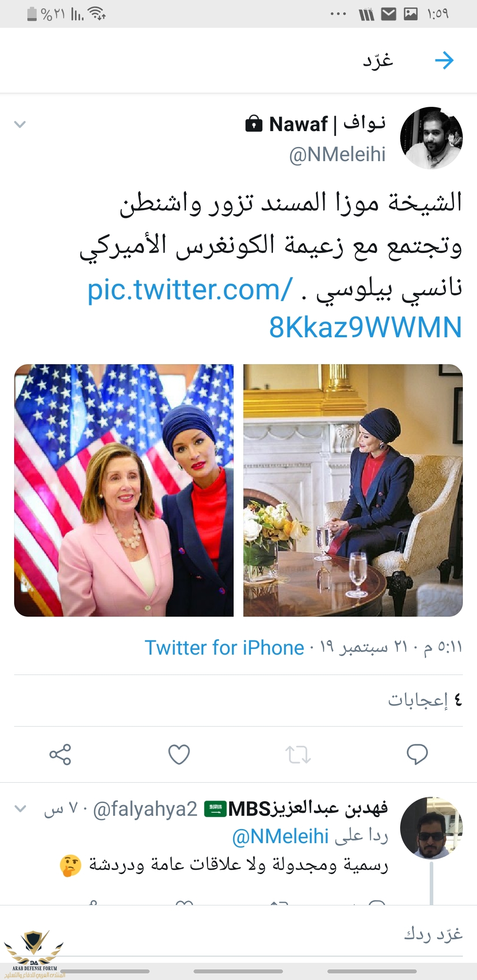Tap the mail notification icon in status bar

coord(389,15)
